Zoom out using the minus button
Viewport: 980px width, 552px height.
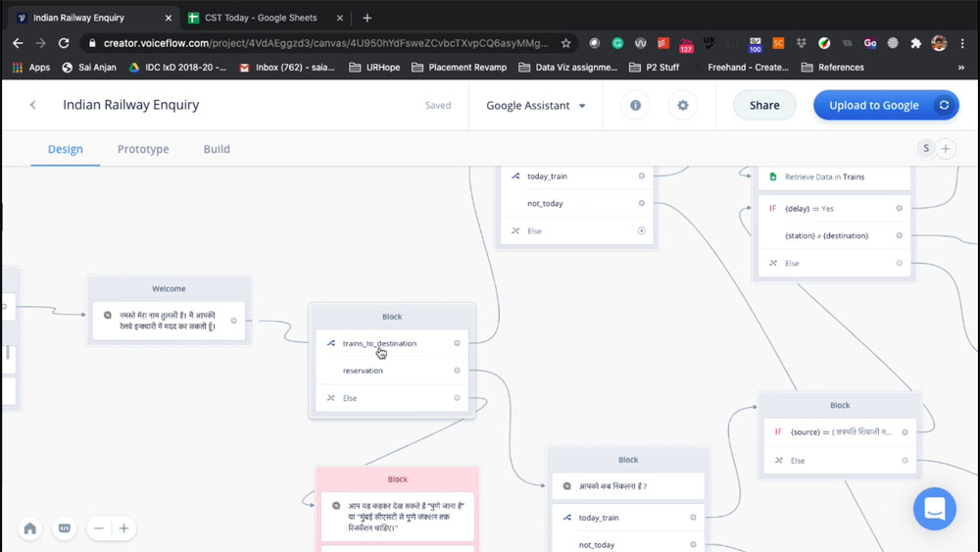(99, 528)
